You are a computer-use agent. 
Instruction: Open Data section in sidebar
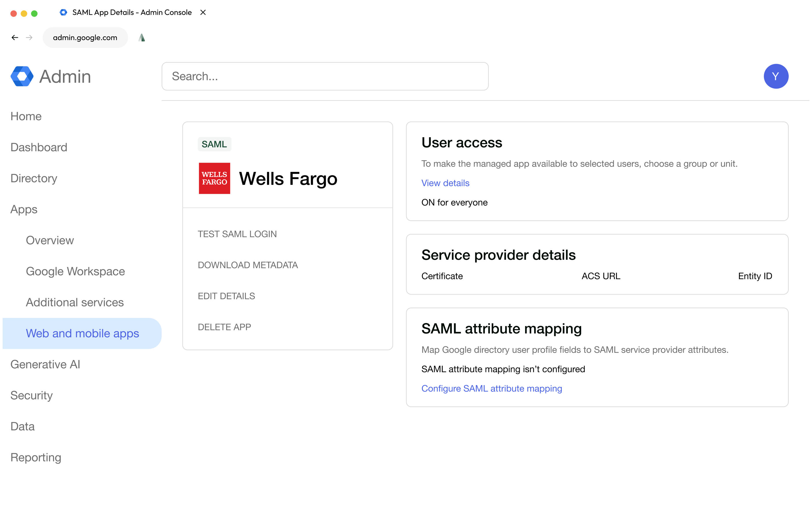[23, 427]
